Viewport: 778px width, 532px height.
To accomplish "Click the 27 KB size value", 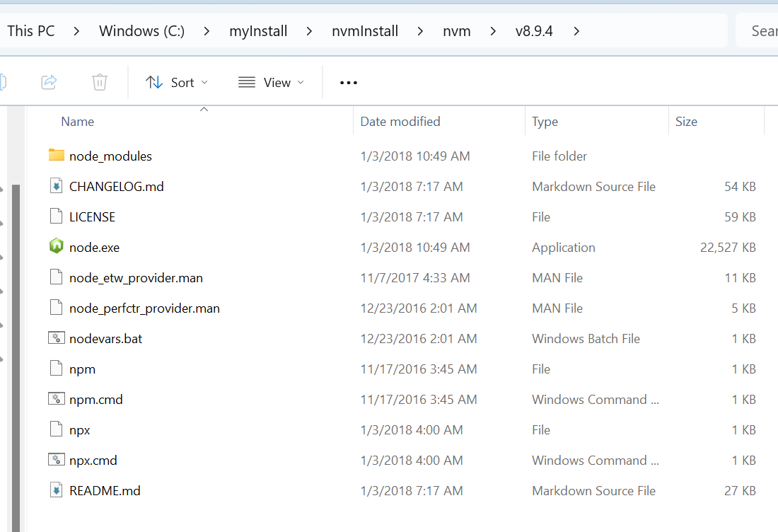I will pyautogui.click(x=740, y=490).
